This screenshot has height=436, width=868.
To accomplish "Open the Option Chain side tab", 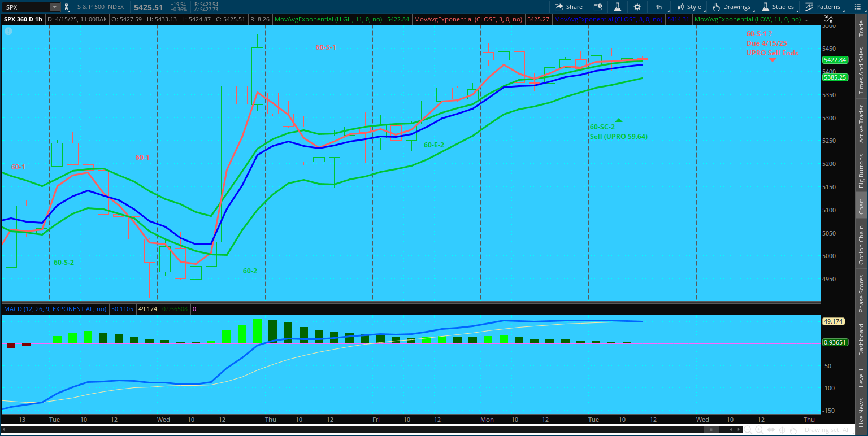I will pyautogui.click(x=861, y=245).
